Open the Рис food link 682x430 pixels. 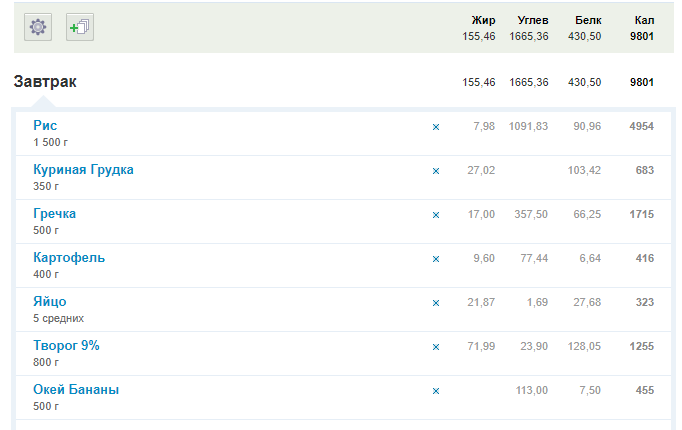(x=45, y=126)
